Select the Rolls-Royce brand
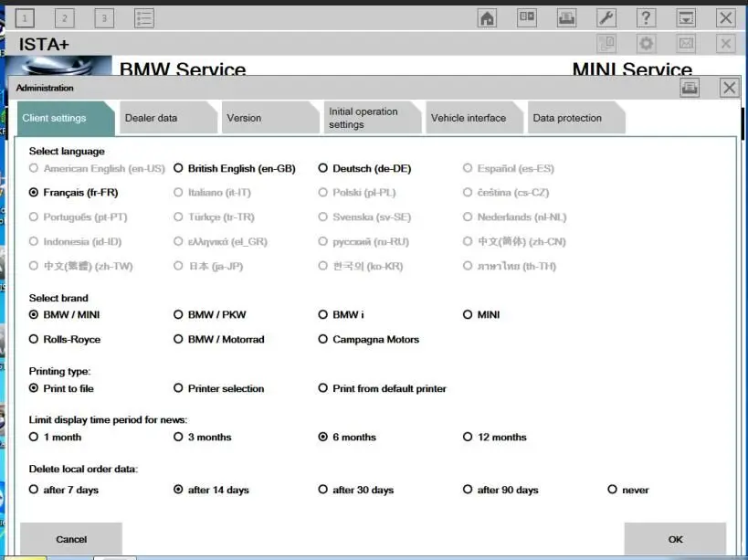The width and height of the screenshot is (748, 560). tap(65, 339)
